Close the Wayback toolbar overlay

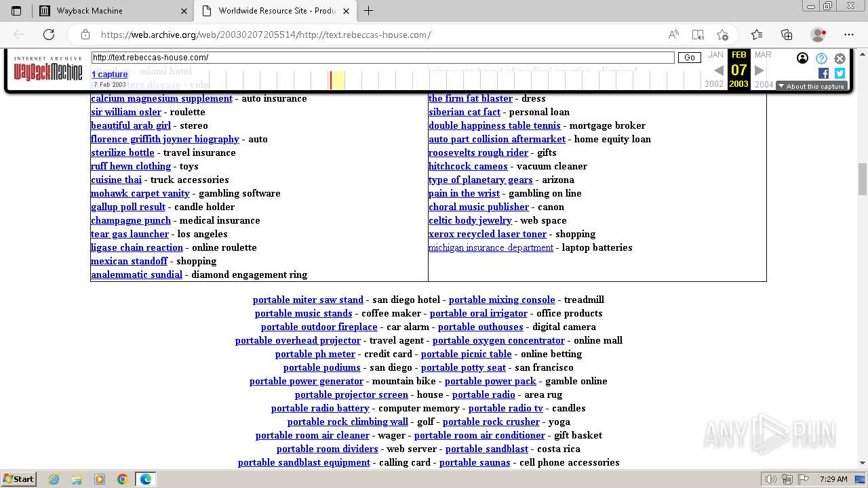pos(840,58)
